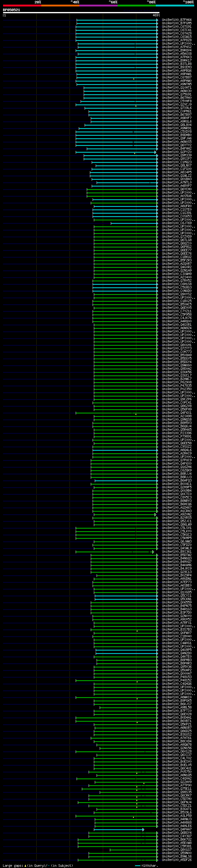Click the UniRef100_C1G391 label
197x868 pixels.
176,213
